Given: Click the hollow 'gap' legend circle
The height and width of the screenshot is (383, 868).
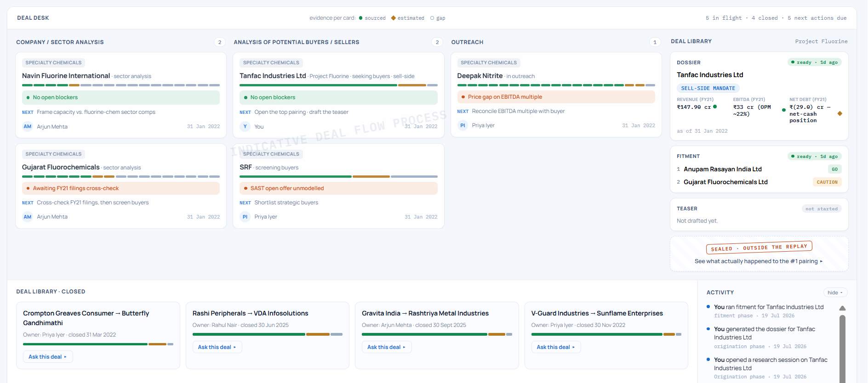Looking at the screenshot, I should pos(432,18).
